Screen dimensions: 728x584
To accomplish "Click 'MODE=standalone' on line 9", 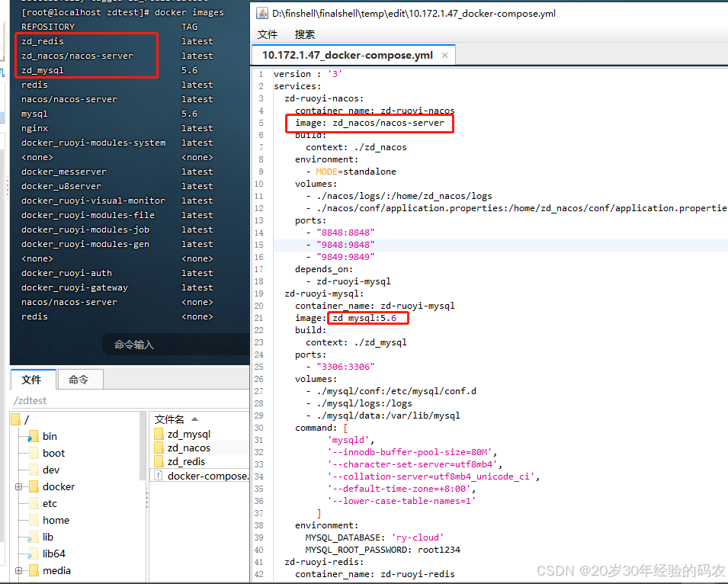I will [x=356, y=172].
